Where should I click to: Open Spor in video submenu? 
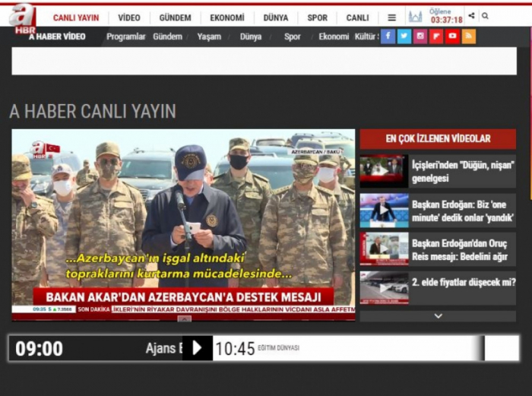coord(292,36)
